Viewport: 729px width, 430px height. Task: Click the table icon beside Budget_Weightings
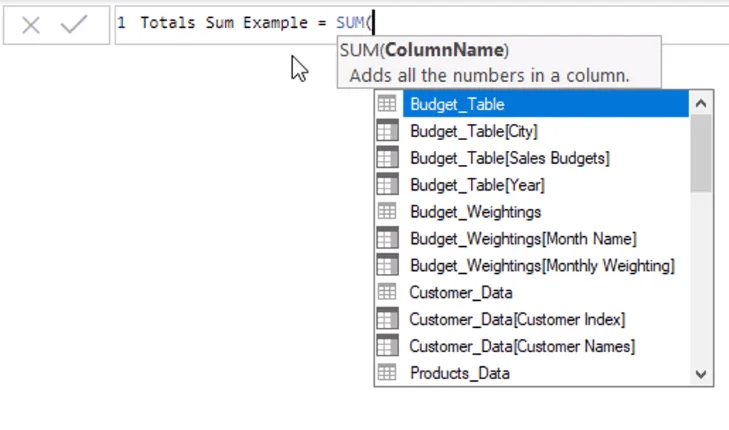point(387,212)
